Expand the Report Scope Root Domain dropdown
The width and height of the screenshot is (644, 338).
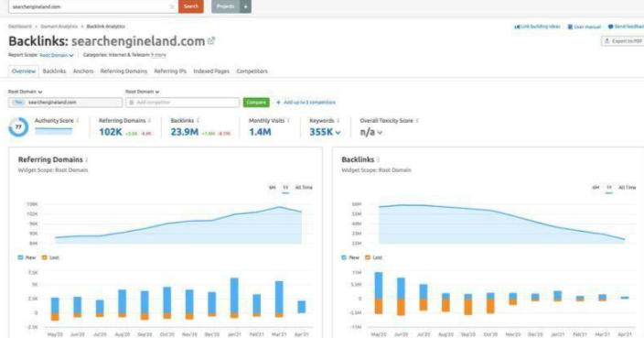pos(57,55)
